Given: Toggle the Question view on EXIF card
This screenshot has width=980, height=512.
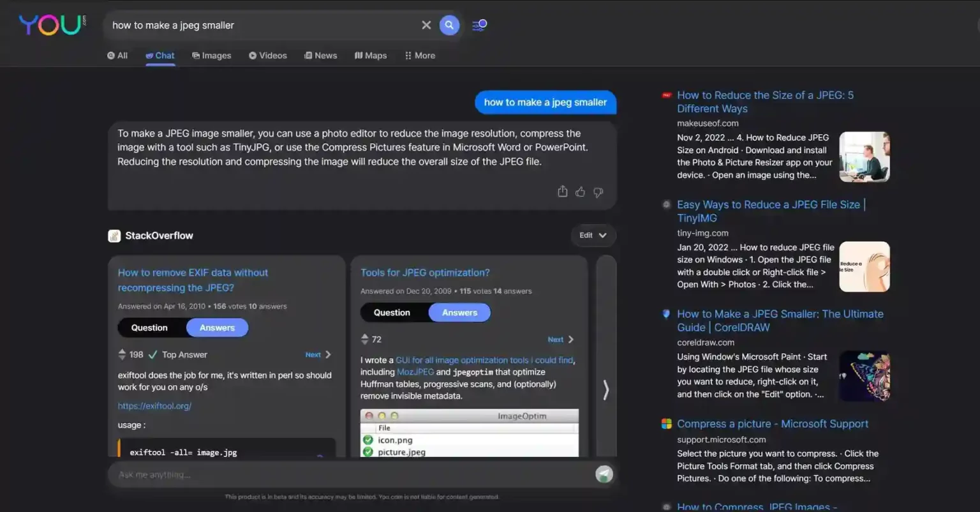Looking at the screenshot, I should pyautogui.click(x=151, y=328).
